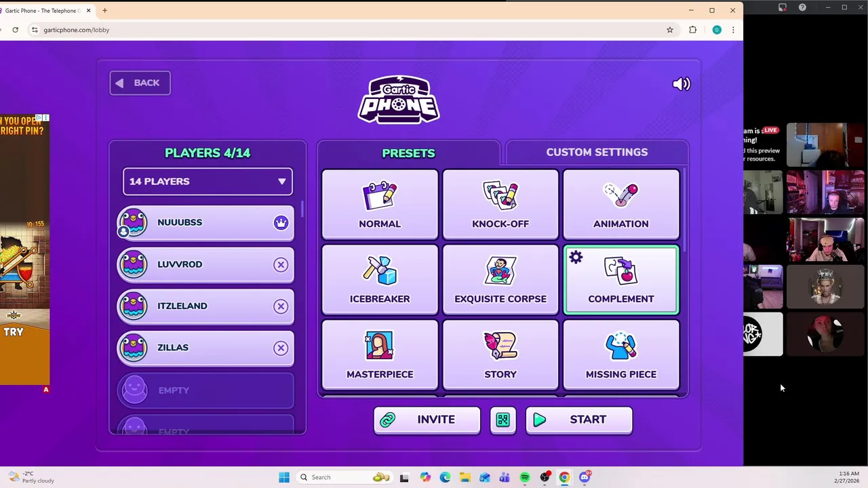This screenshot has width=868, height=488.
Task: Select the Icebreaker preset
Action: click(380, 279)
